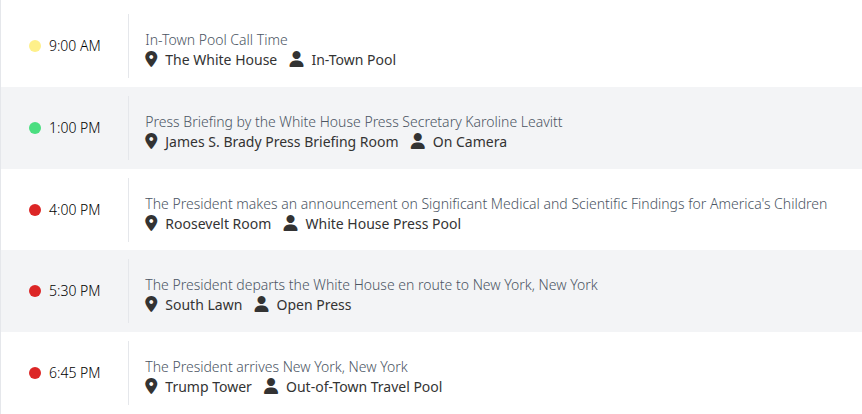862x414 pixels.
Task: Click the location pin beside The White House
Action: [x=151, y=59]
